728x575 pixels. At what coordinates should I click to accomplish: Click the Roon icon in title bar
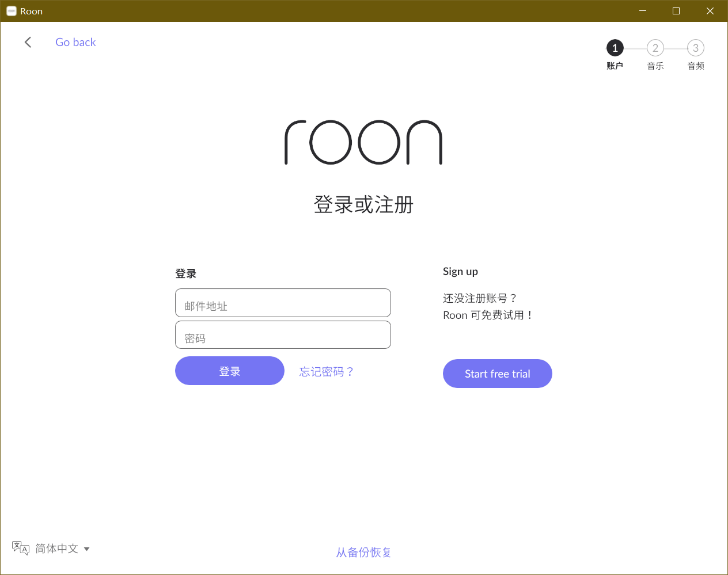(x=11, y=11)
